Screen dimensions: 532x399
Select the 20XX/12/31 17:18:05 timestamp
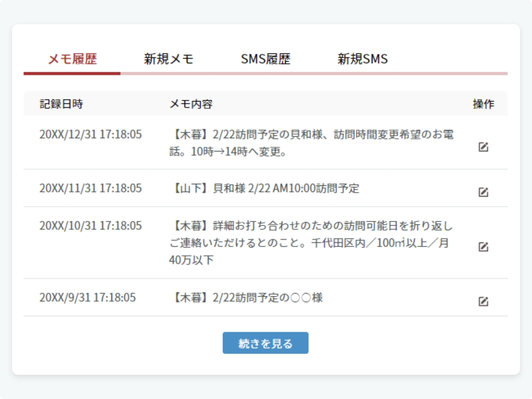click(x=91, y=134)
